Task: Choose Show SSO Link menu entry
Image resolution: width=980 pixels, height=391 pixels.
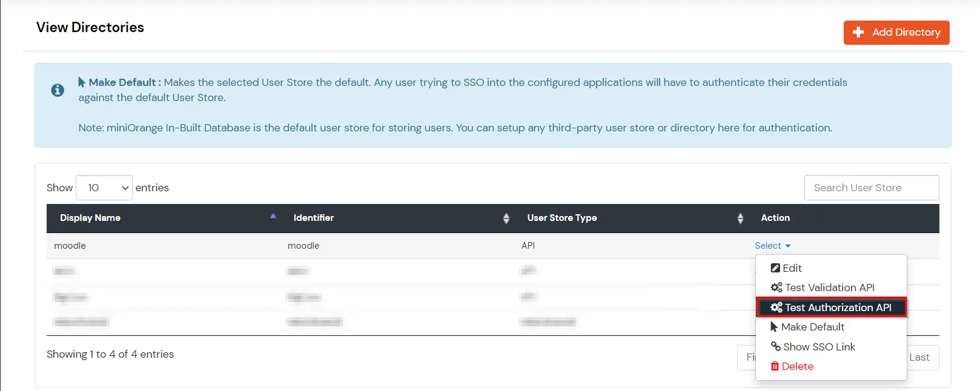Action: click(831, 347)
